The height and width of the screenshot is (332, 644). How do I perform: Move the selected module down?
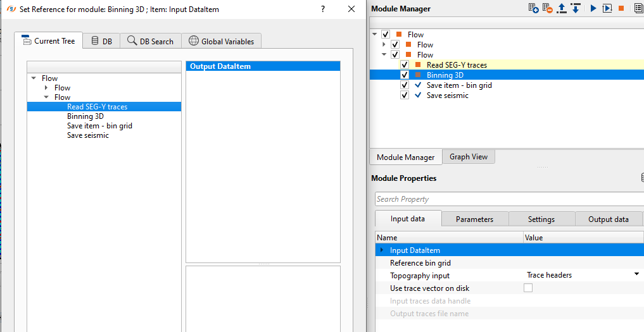tap(576, 8)
